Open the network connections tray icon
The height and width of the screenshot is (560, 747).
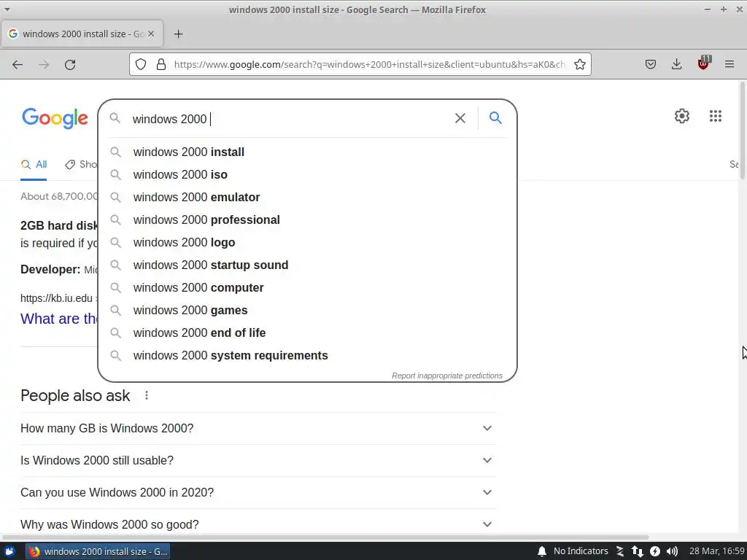tap(638, 551)
